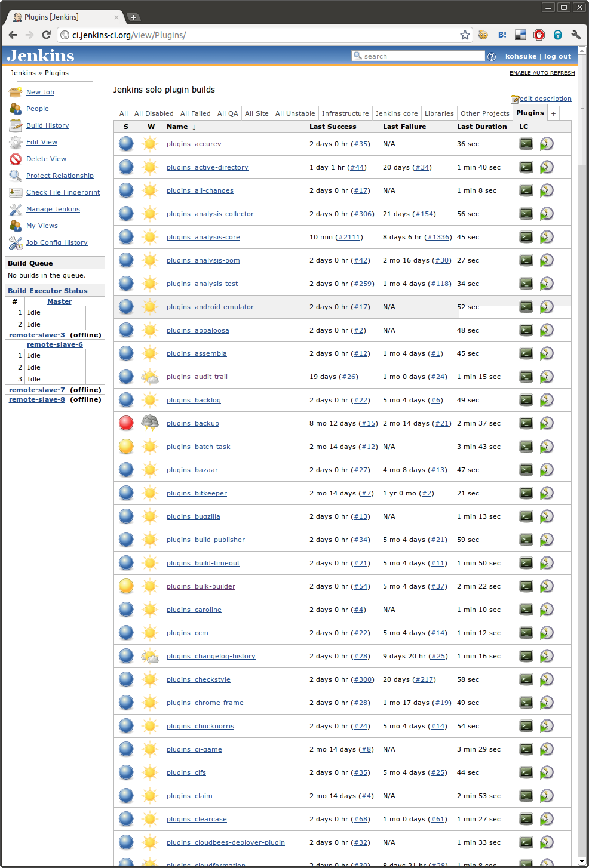Viewport: 589px width, 868px height.
Task: Open build #2111 of plugins_analysis-core
Action: point(349,237)
